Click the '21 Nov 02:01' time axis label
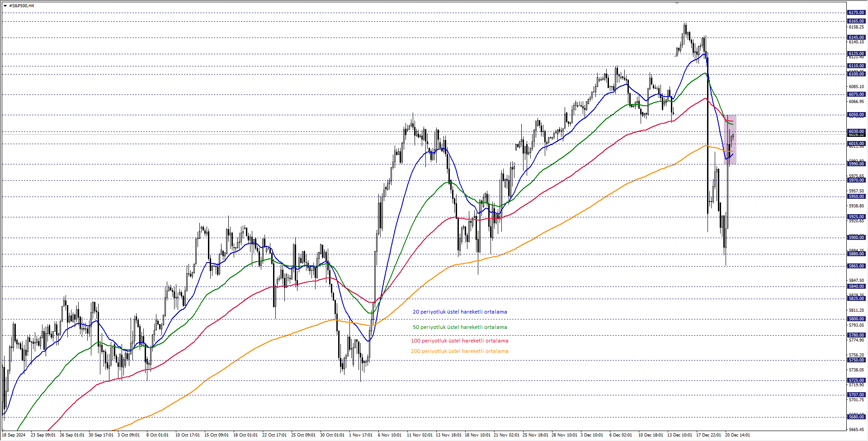The width and height of the screenshot is (868, 441). point(506,435)
